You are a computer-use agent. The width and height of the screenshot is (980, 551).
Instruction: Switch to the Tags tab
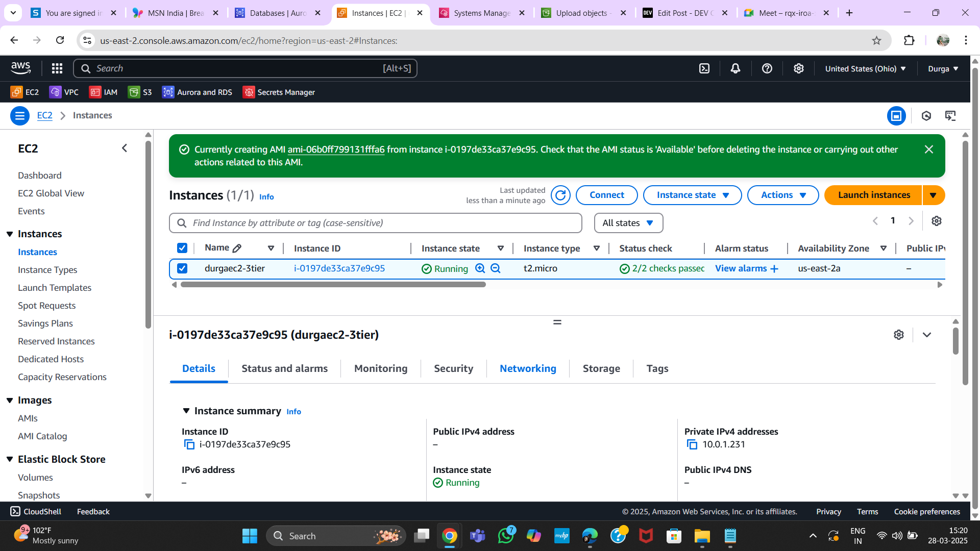click(657, 369)
